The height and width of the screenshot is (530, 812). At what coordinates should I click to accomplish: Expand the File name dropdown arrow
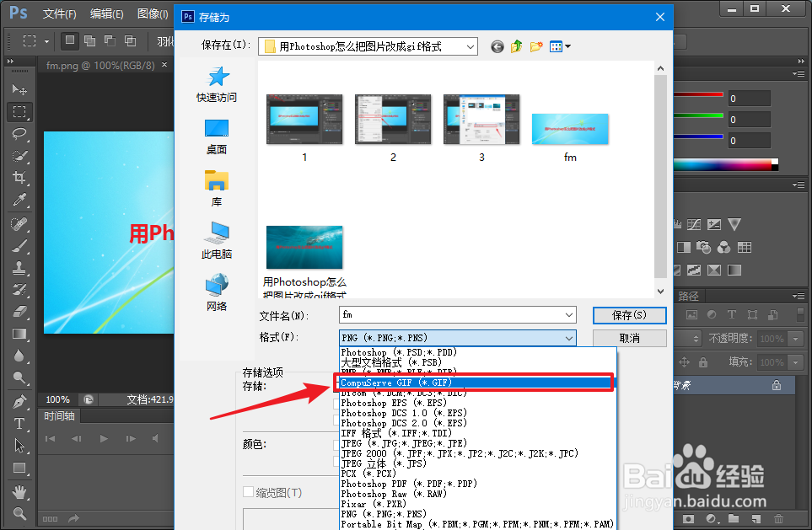(568, 314)
